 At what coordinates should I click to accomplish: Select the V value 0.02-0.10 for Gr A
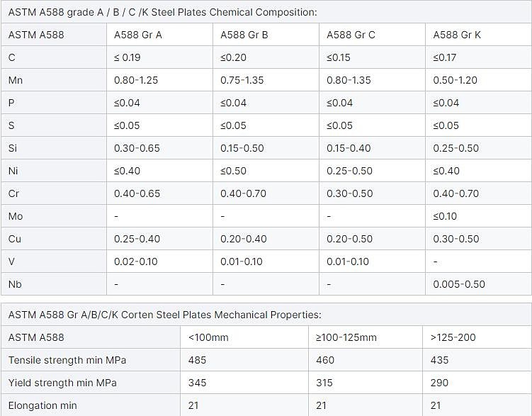pos(135,262)
